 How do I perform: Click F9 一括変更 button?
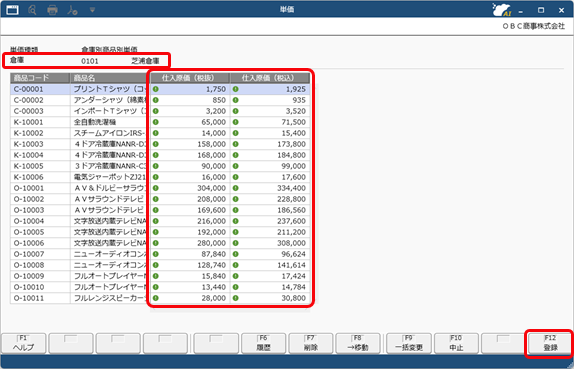[409, 343]
